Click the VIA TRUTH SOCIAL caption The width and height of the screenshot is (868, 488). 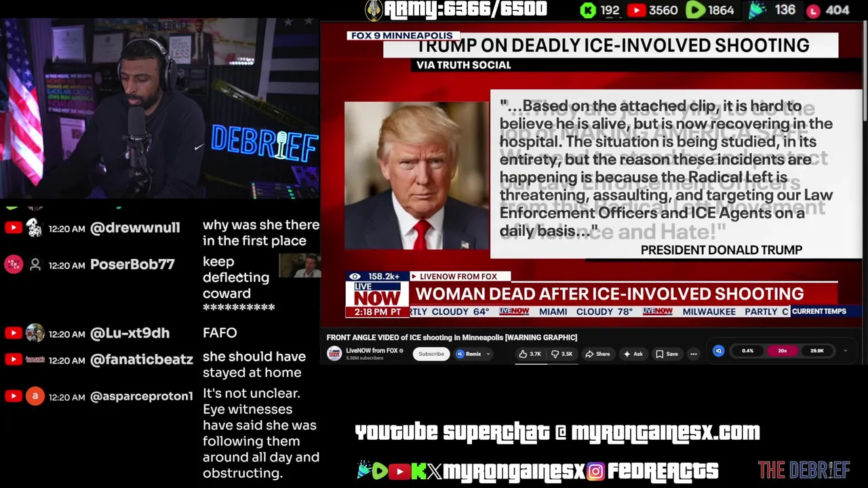pyautogui.click(x=464, y=65)
